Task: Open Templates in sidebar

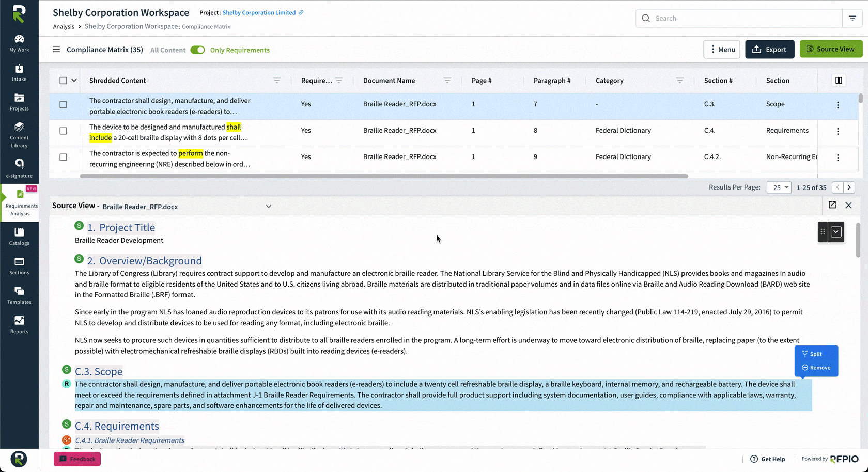Action: pyautogui.click(x=19, y=295)
